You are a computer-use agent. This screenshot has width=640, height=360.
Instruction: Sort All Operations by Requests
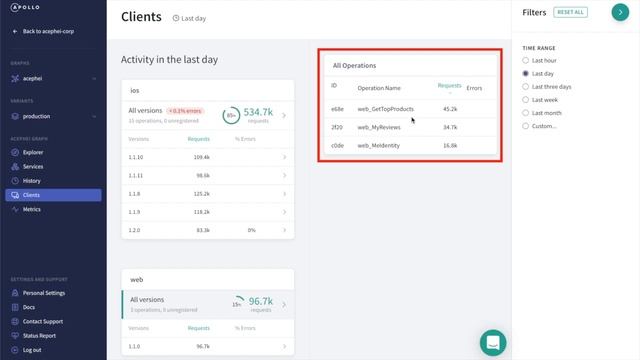[x=449, y=86]
